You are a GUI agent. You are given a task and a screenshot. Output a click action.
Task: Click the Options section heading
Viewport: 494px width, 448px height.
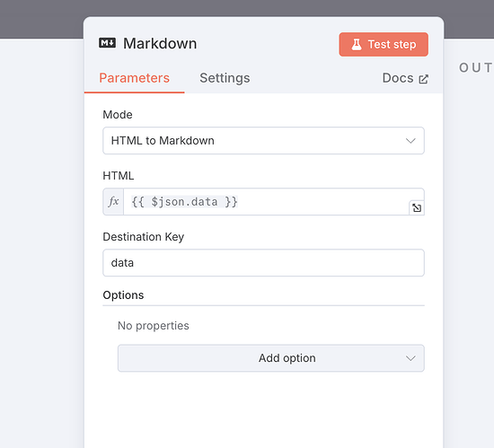[x=123, y=295]
